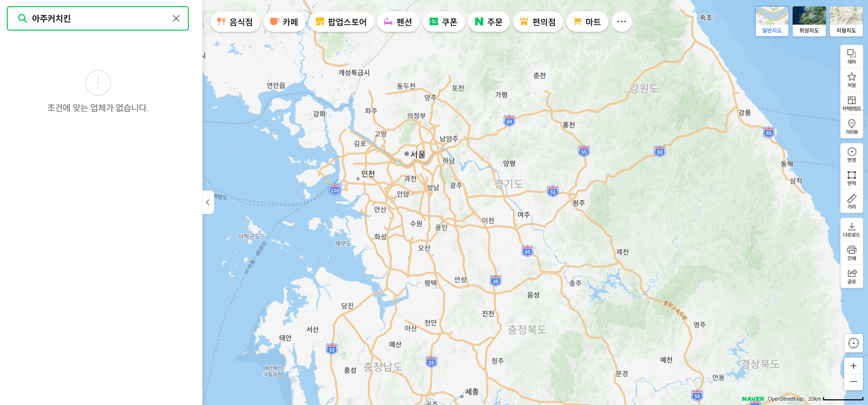The image size is (868, 405).
Task: Clear the search text with X
Action: tap(176, 19)
